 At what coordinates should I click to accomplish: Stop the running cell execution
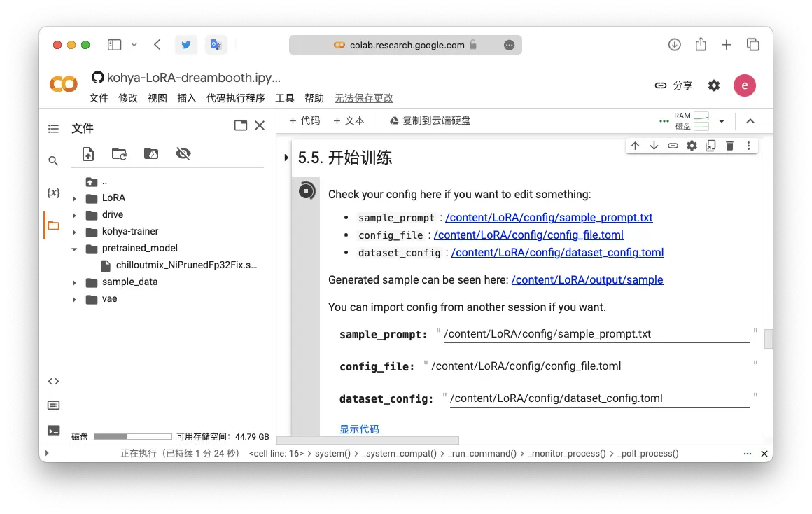click(x=307, y=190)
